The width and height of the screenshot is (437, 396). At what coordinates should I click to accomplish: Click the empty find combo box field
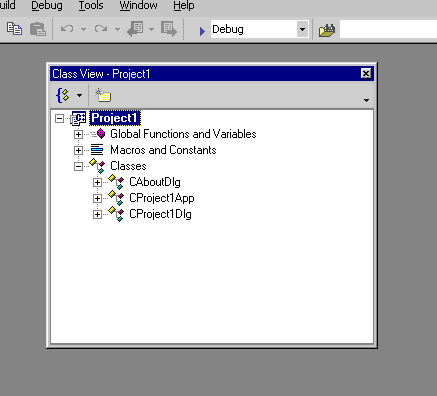tap(388, 29)
